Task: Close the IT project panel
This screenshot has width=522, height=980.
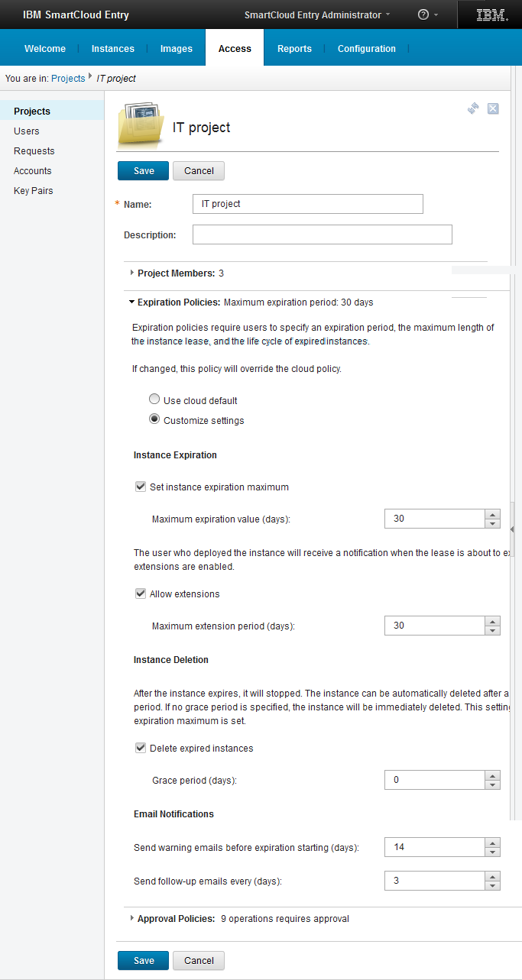Action: 493,108
